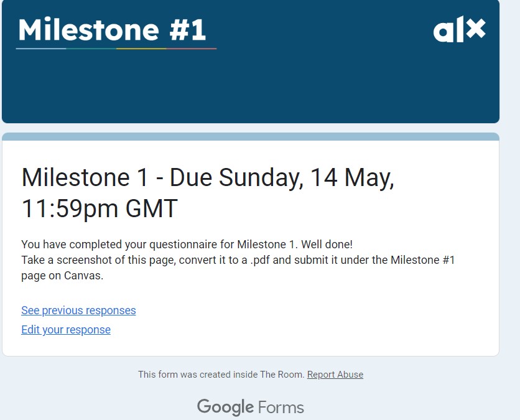
Task: Click the yellow segment of the heading underline
Action: pyautogui.click(x=141, y=48)
